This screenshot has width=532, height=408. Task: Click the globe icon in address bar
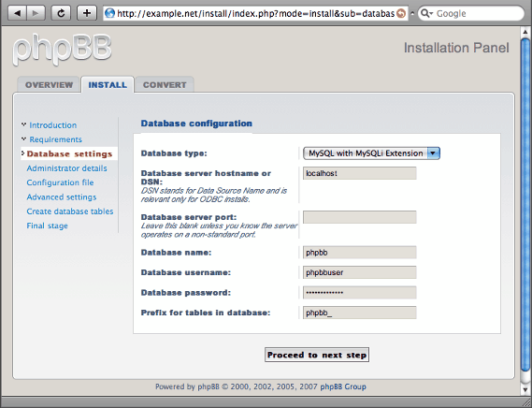(109, 13)
